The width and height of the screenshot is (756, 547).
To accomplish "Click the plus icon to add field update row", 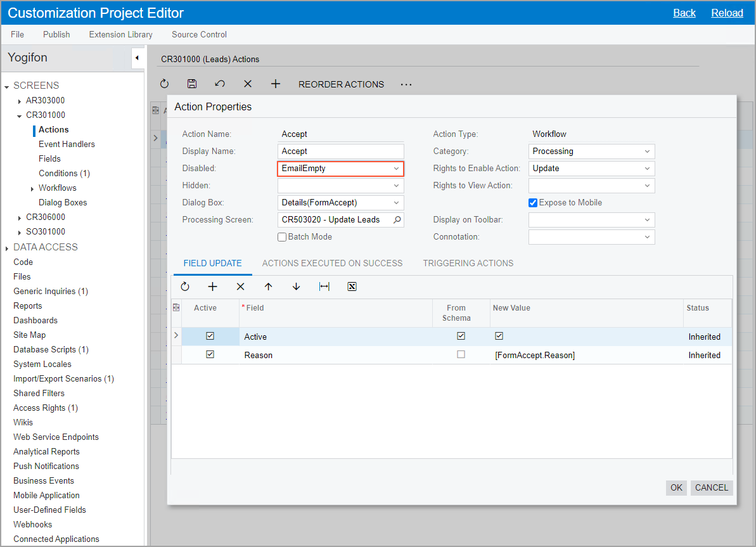I will pos(212,286).
